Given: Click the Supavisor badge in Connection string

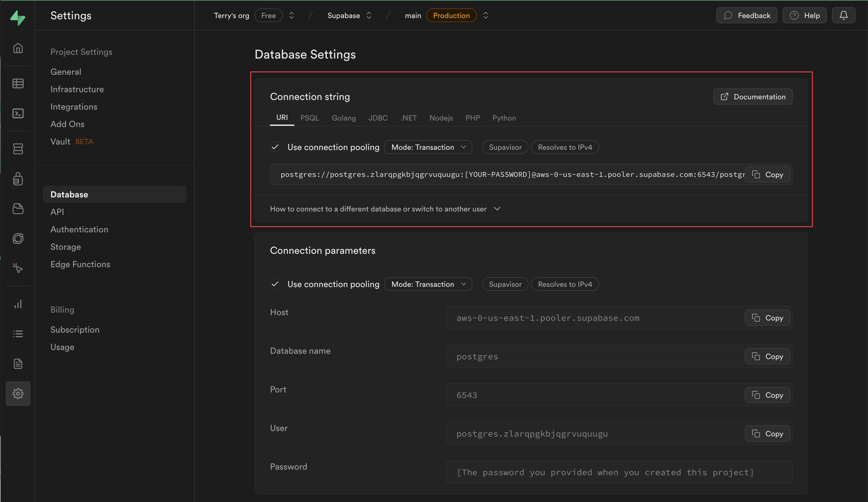Looking at the screenshot, I should click(x=505, y=147).
